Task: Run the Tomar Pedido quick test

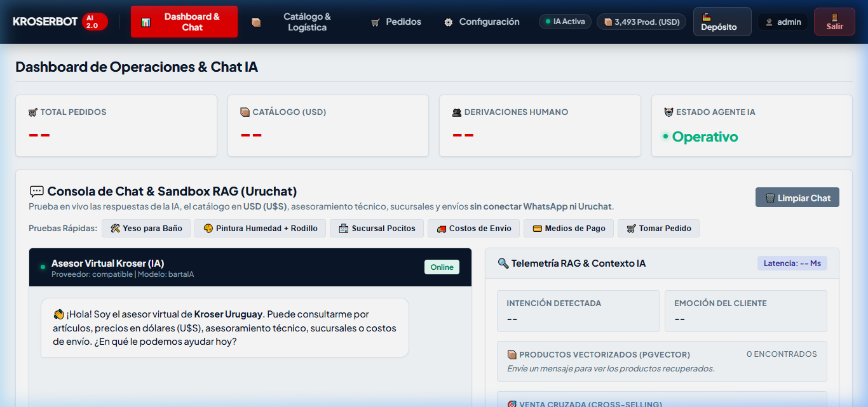Action: pyautogui.click(x=658, y=228)
